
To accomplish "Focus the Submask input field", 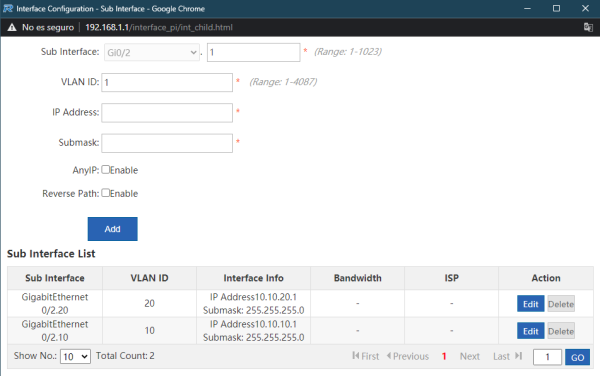I will coord(167,143).
